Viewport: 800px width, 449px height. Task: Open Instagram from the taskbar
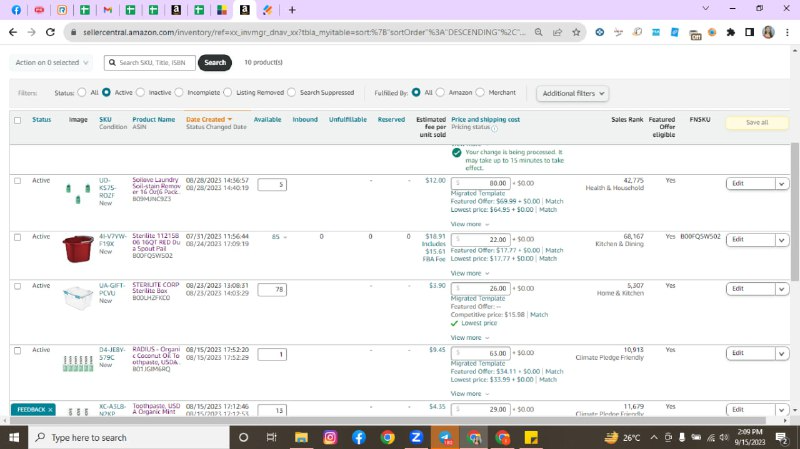pos(330,437)
